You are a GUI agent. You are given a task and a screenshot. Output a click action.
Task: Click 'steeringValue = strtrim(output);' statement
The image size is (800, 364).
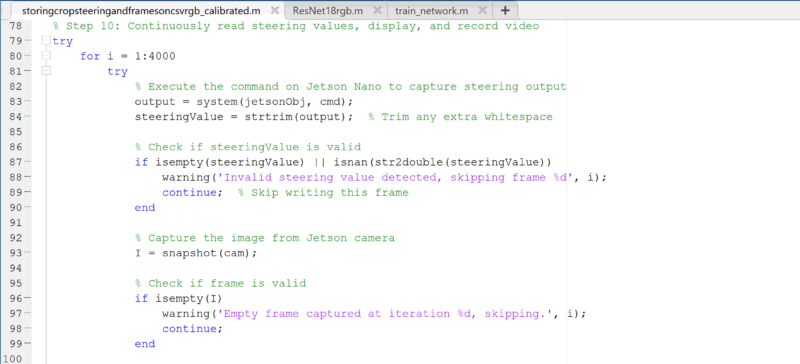point(244,117)
